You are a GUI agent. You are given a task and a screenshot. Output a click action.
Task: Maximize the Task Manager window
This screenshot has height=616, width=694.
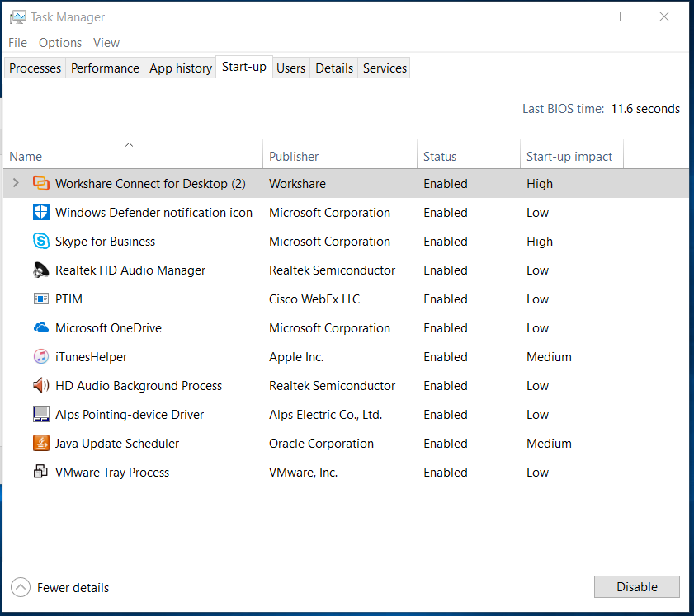point(616,16)
